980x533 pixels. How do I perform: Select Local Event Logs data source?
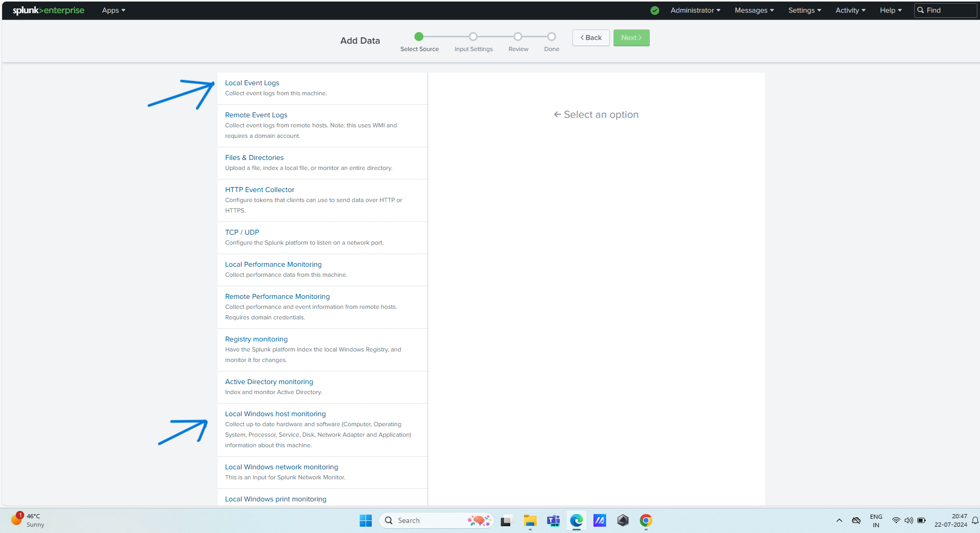tap(252, 83)
